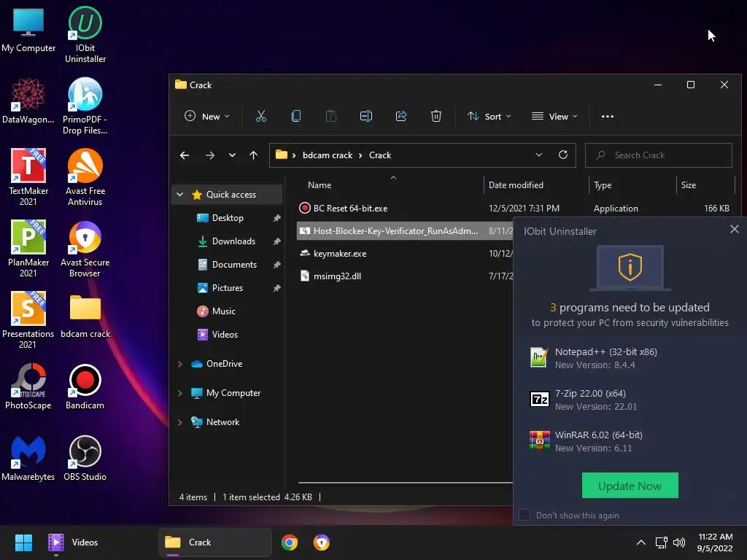Open Presentations 2021 desktop shortcut

pyautogui.click(x=28, y=320)
